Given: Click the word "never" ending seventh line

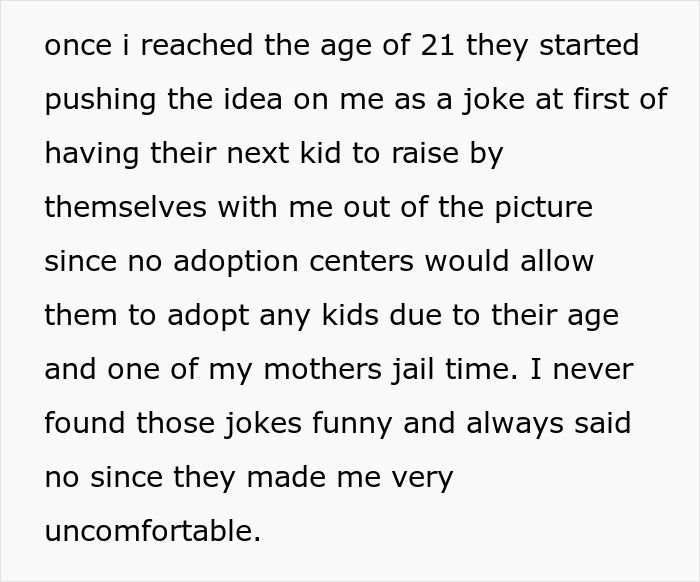Looking at the screenshot, I should (594, 369).
